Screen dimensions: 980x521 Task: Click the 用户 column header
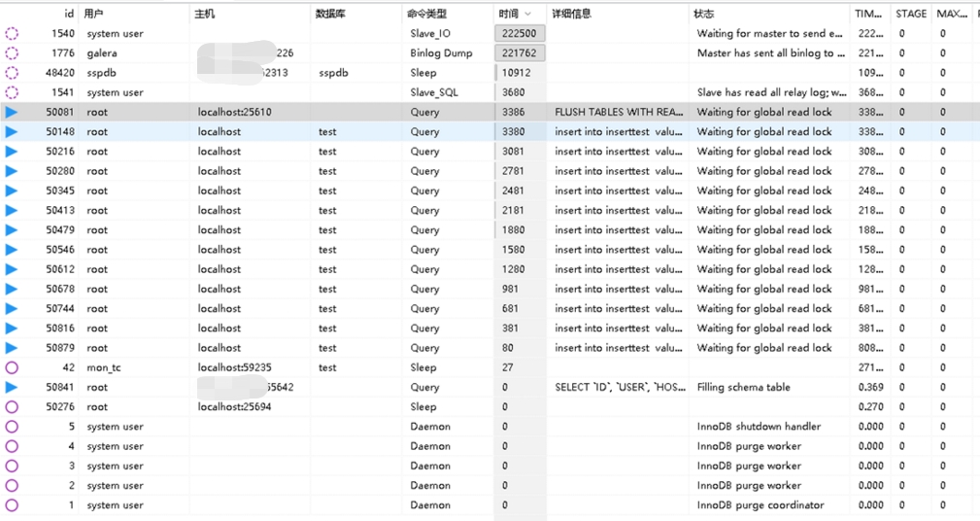[x=93, y=14]
